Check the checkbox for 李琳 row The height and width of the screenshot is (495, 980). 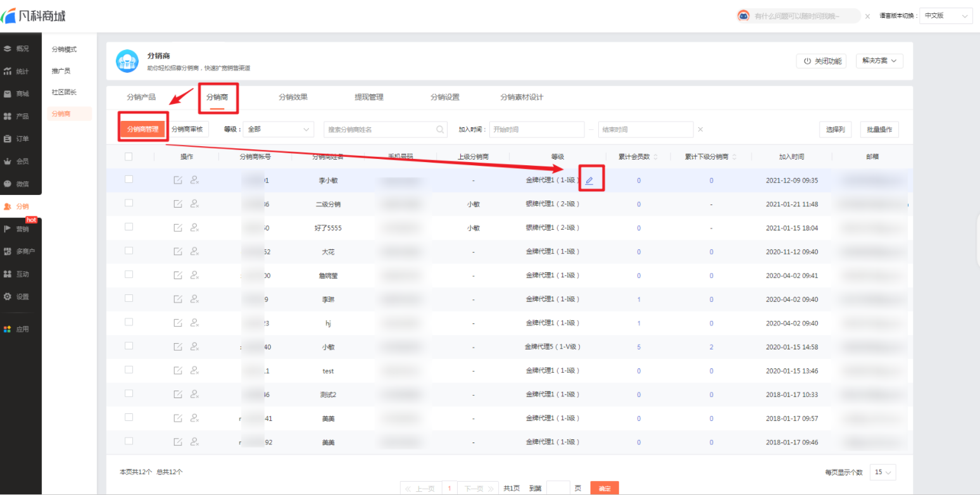[129, 298]
